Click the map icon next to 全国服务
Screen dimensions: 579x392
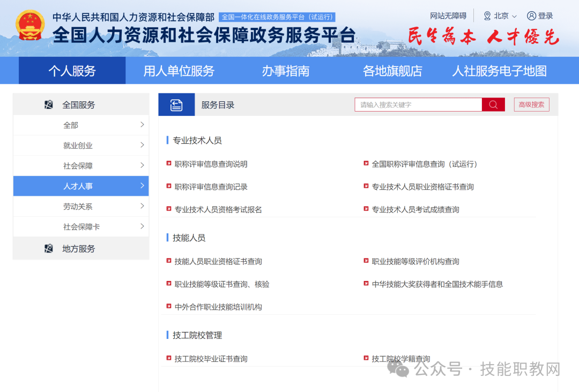[x=48, y=105]
